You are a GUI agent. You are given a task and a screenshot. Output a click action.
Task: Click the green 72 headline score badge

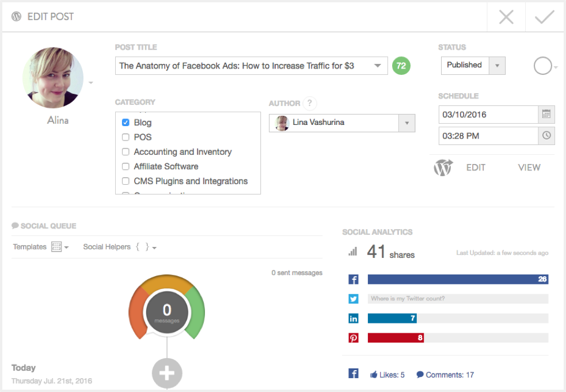pyautogui.click(x=401, y=66)
